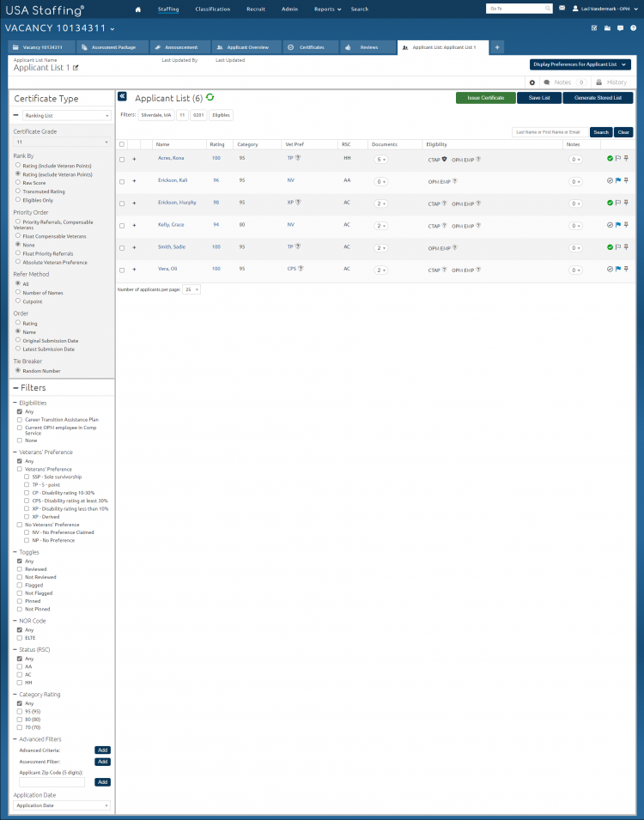The image size is (644, 820).
Task: Change the number of applicants per page
Action: click(x=191, y=289)
